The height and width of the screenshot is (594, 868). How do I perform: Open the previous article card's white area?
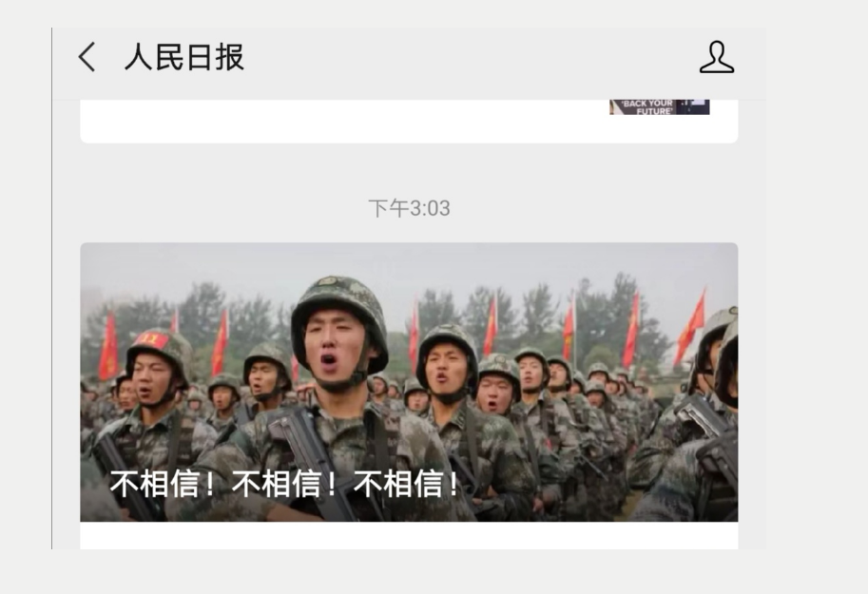pos(343,121)
